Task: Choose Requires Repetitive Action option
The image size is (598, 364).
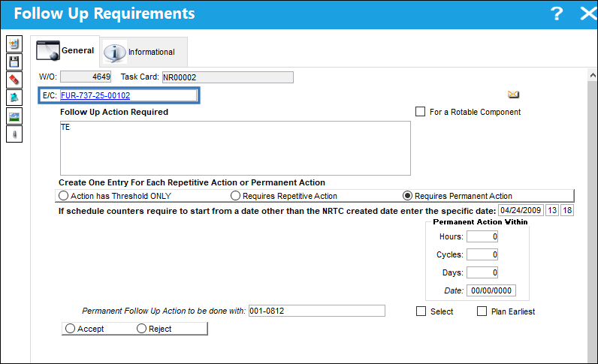Action: [235, 196]
